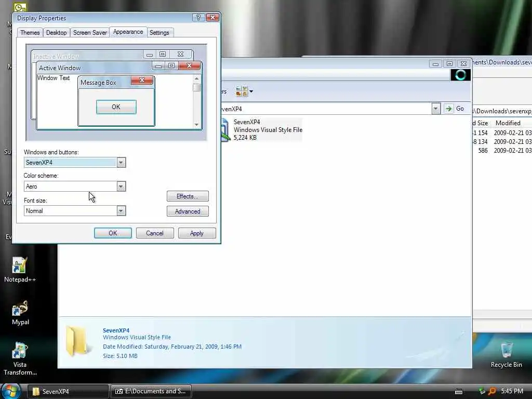Click preview window scrollbar up arrow
This screenshot has width=532, height=399.
pos(196,78)
